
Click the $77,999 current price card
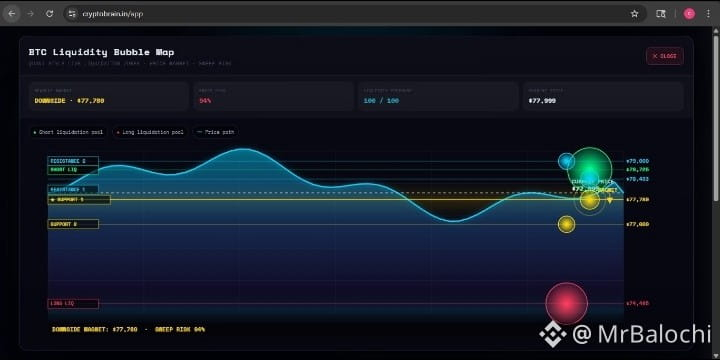(x=603, y=96)
